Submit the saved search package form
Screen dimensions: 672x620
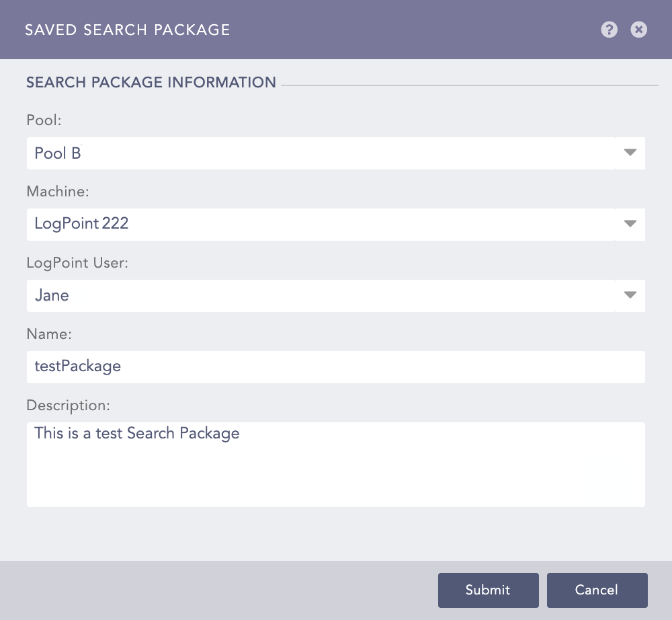pyautogui.click(x=489, y=590)
